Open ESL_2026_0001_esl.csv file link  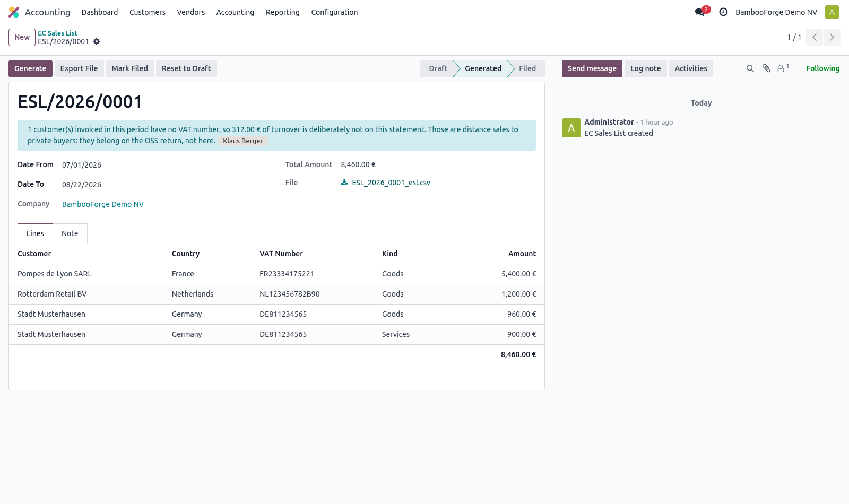(391, 183)
